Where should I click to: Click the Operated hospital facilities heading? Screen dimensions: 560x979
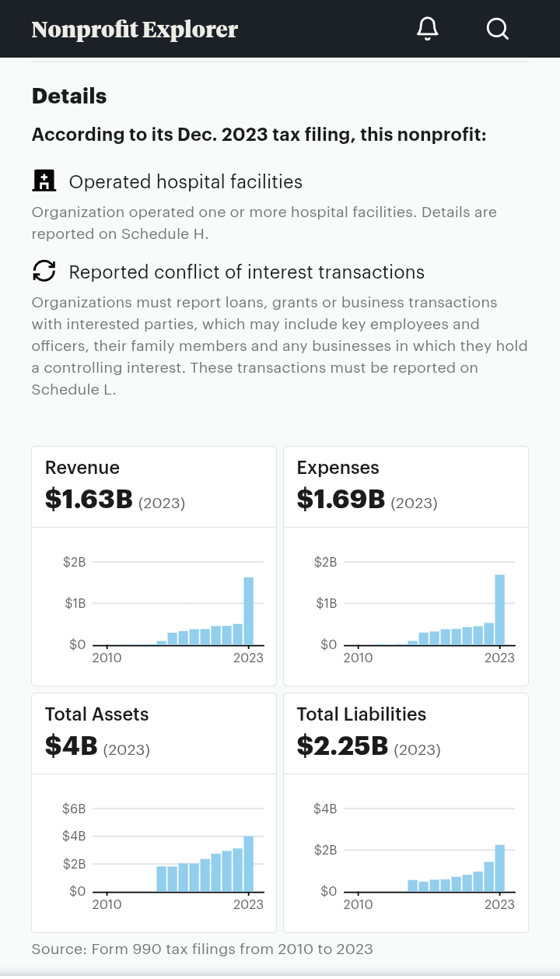tap(185, 182)
